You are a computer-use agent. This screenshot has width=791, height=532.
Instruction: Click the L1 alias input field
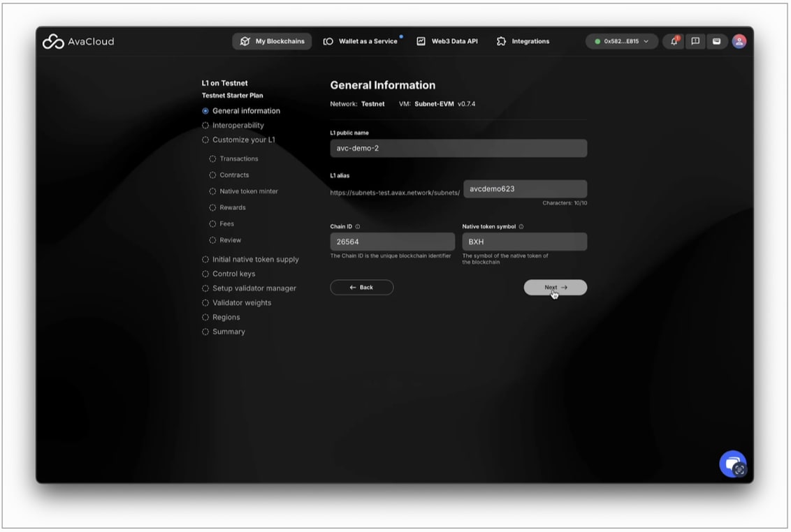click(525, 189)
